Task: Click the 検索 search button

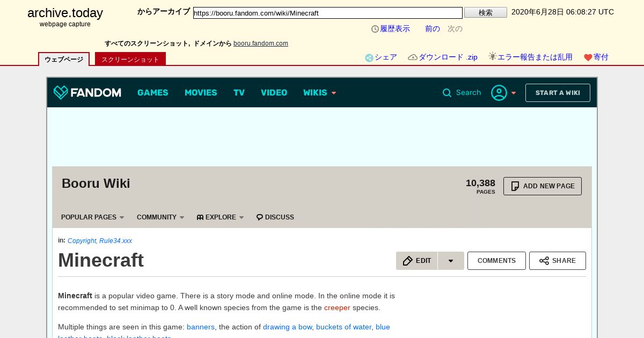Action: [x=486, y=12]
